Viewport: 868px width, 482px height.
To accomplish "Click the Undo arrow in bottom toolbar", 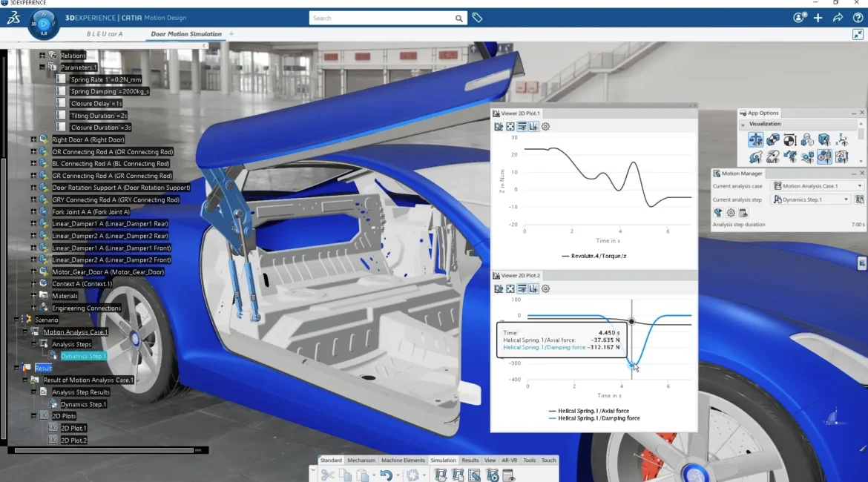I will (x=387, y=475).
